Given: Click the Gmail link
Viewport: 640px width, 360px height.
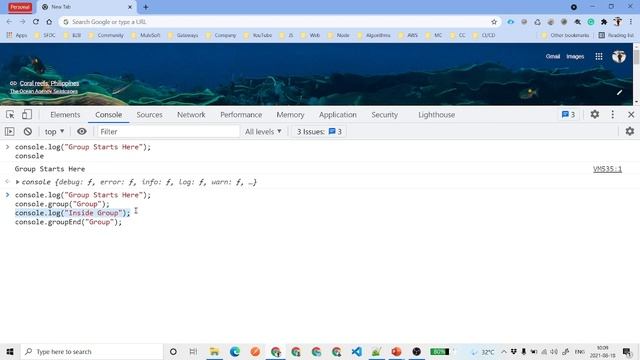Looking at the screenshot, I should pos(553,56).
